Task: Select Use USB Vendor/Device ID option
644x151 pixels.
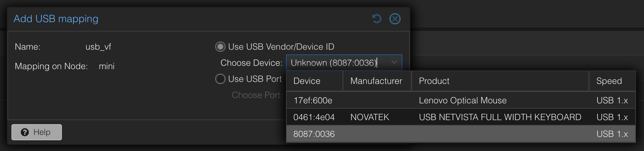Action: pyautogui.click(x=220, y=47)
